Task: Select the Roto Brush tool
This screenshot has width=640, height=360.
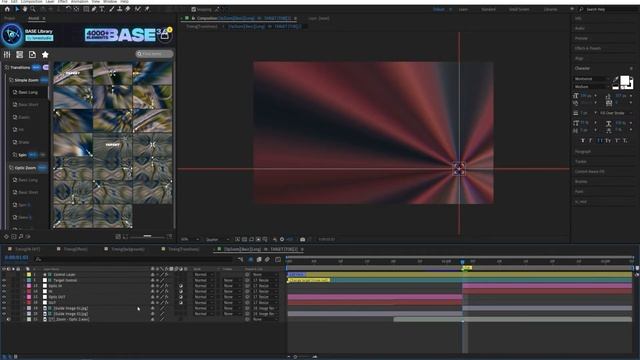Action: pos(138,9)
